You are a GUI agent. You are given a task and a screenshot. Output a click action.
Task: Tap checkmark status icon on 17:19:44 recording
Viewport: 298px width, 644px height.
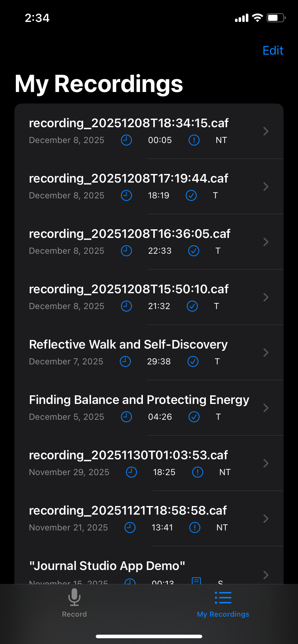point(191,195)
